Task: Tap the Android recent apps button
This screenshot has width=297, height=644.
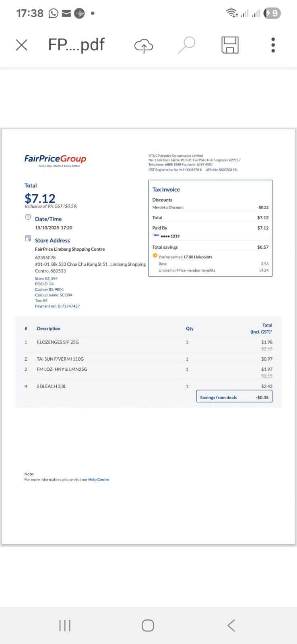Action: [65, 625]
